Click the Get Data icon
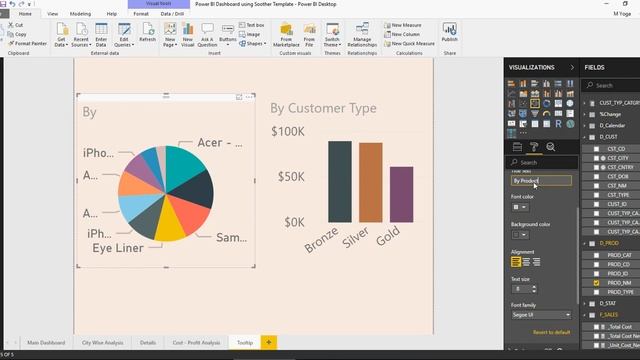This screenshot has width=640, height=360. click(61, 35)
